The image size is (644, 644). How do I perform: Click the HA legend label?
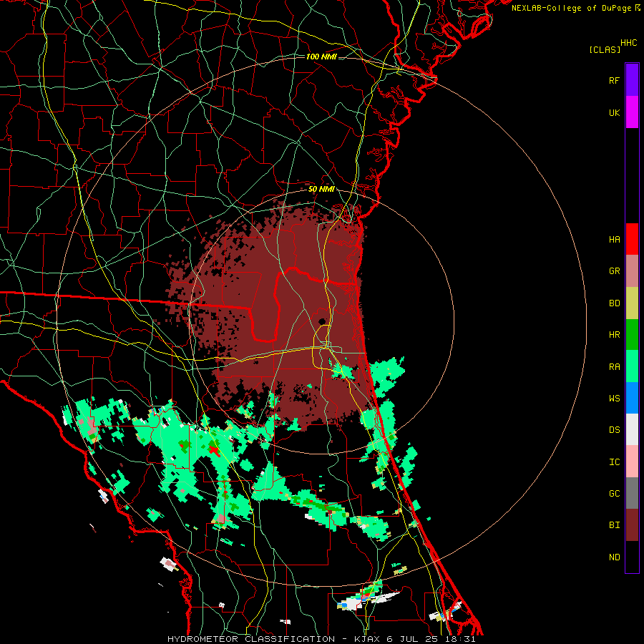[614, 239]
